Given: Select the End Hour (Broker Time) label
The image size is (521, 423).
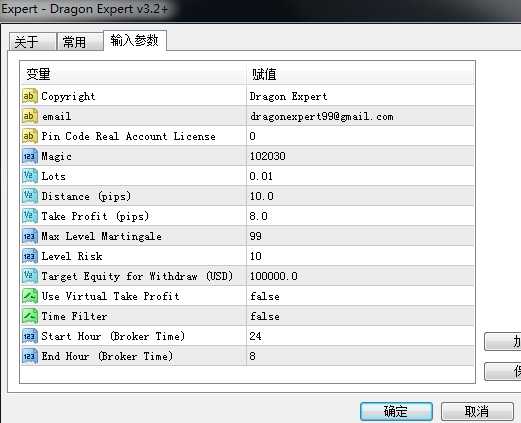Looking at the screenshot, I should pos(107,356).
